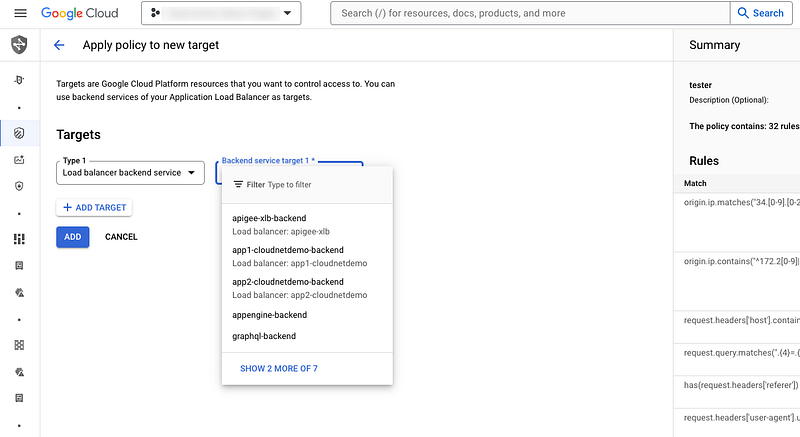Click rule request.headers['user-agent']
Viewport: 800px width, 437px height.
tap(742, 418)
